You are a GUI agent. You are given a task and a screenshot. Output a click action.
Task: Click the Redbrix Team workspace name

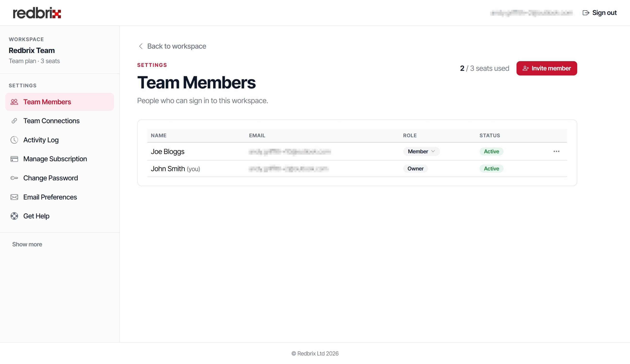[x=31, y=51]
